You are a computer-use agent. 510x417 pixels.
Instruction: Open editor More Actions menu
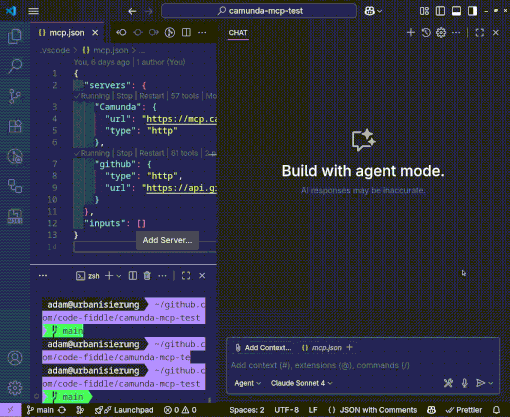202,32
